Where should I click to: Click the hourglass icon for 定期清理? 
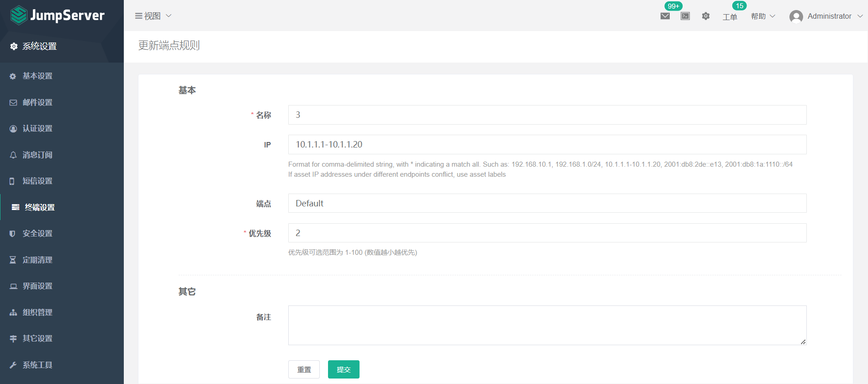tap(13, 260)
